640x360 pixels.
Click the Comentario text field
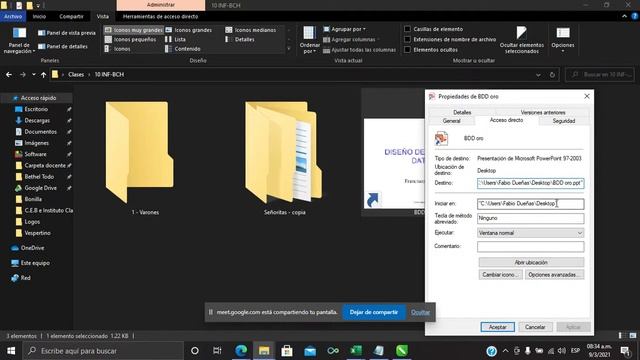[530, 247]
